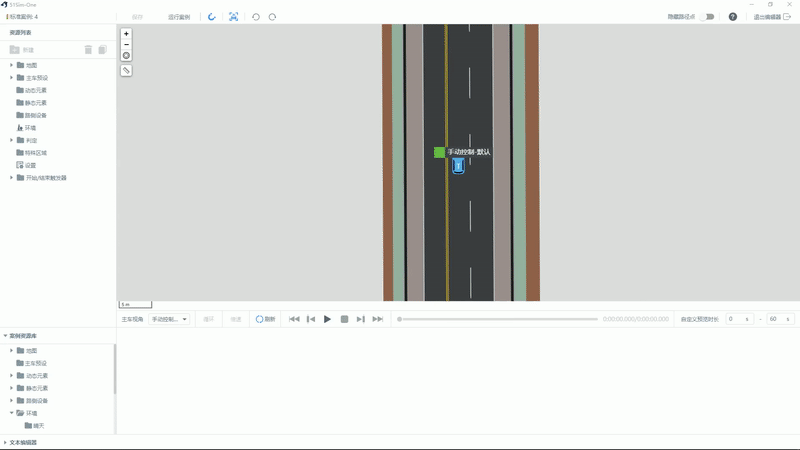Click the 刷新 refresh button
800x450 pixels.
click(x=265, y=319)
